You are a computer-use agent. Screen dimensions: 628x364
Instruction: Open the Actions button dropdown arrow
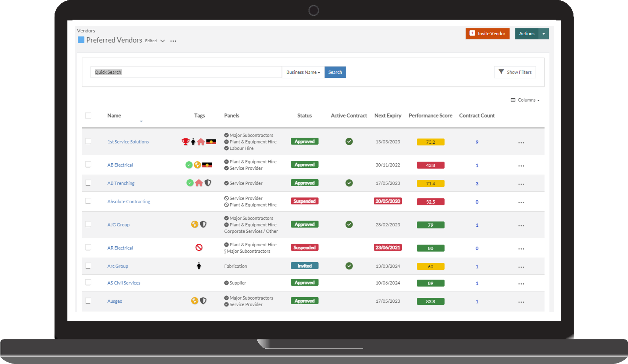click(544, 34)
